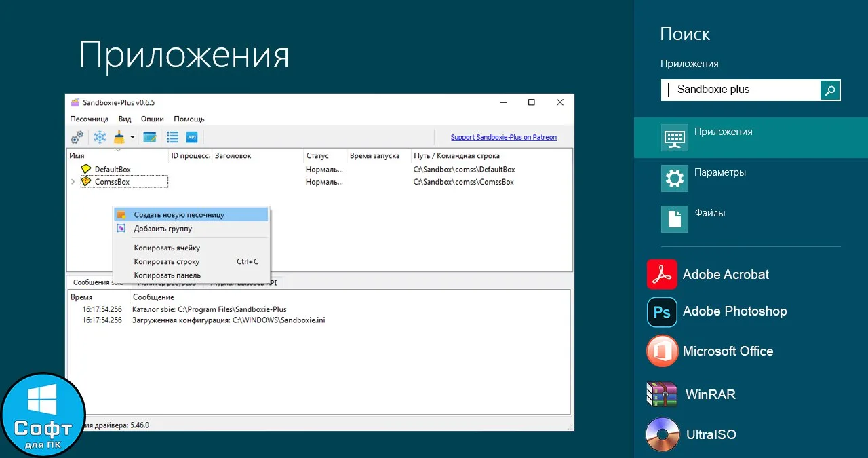The width and height of the screenshot is (868, 458).
Task: Select the DefaultBox sandbox row
Action: pyautogui.click(x=320, y=169)
